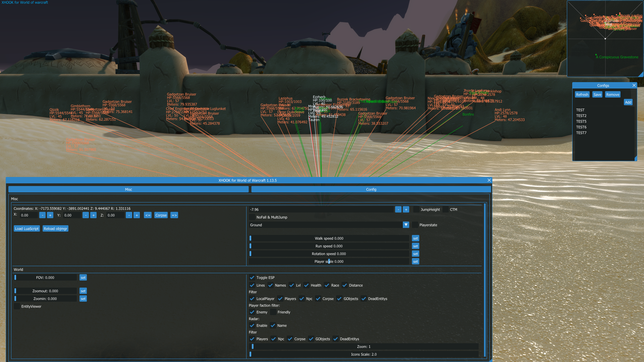644x362 pixels.
Task: Switch to the Misc tab
Action: (x=128, y=189)
